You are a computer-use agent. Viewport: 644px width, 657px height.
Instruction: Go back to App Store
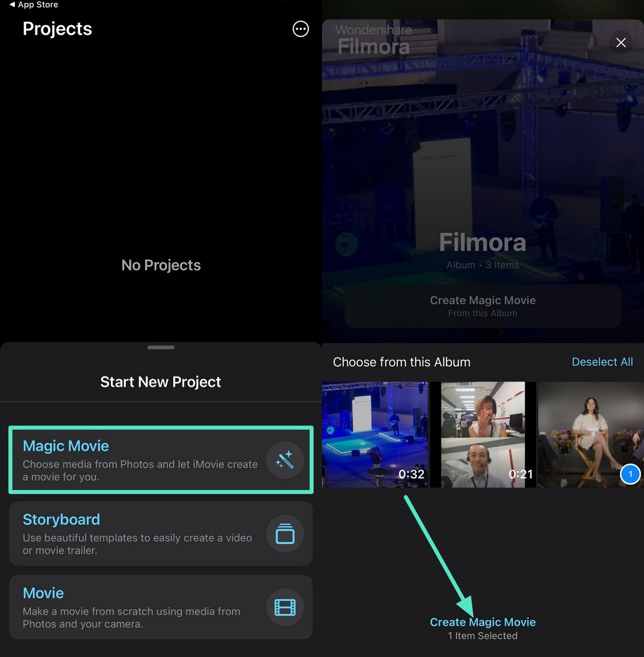pyautogui.click(x=34, y=4)
